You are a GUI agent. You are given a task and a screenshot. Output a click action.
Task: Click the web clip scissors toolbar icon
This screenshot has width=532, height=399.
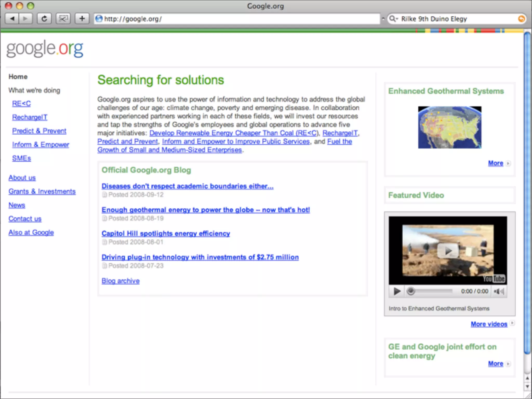[x=63, y=19]
